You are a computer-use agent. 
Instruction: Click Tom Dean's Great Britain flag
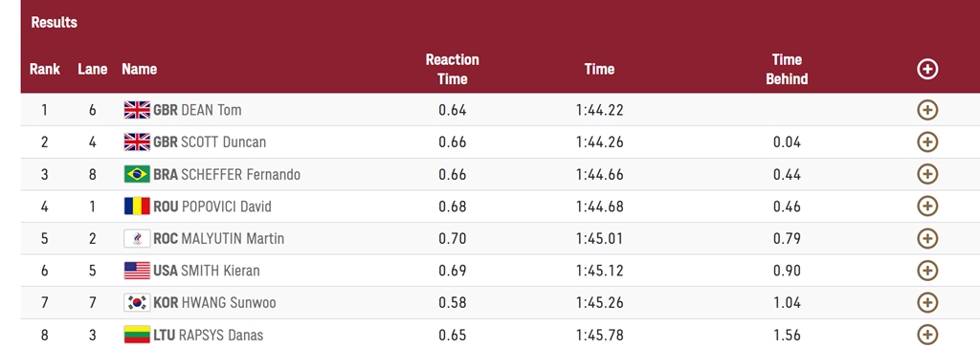point(137,111)
